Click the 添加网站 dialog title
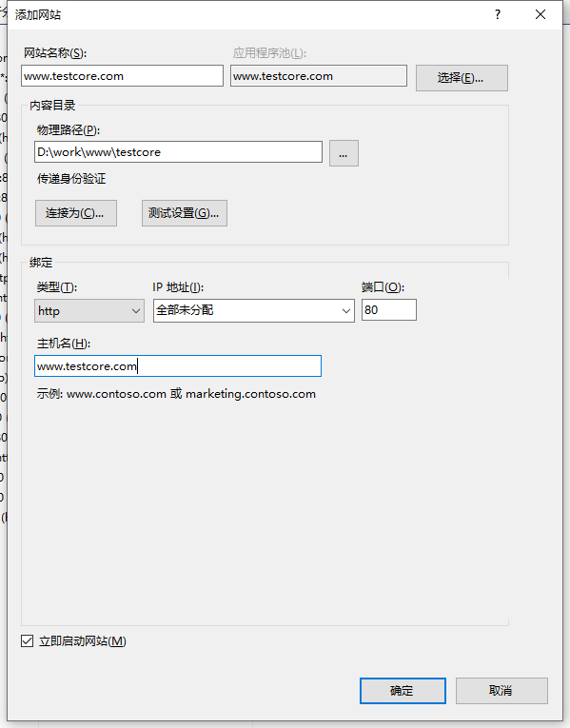The width and height of the screenshot is (570, 728). tap(38, 15)
